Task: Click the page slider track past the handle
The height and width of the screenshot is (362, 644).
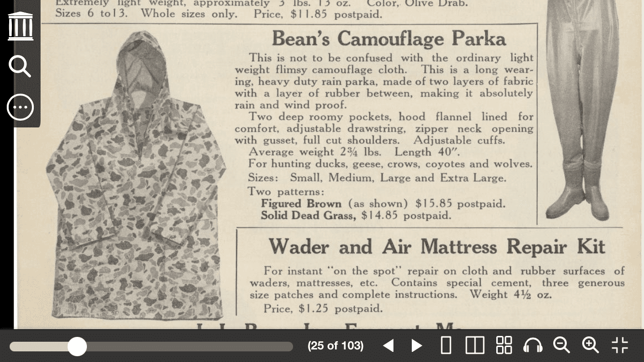Action: tap(189, 347)
